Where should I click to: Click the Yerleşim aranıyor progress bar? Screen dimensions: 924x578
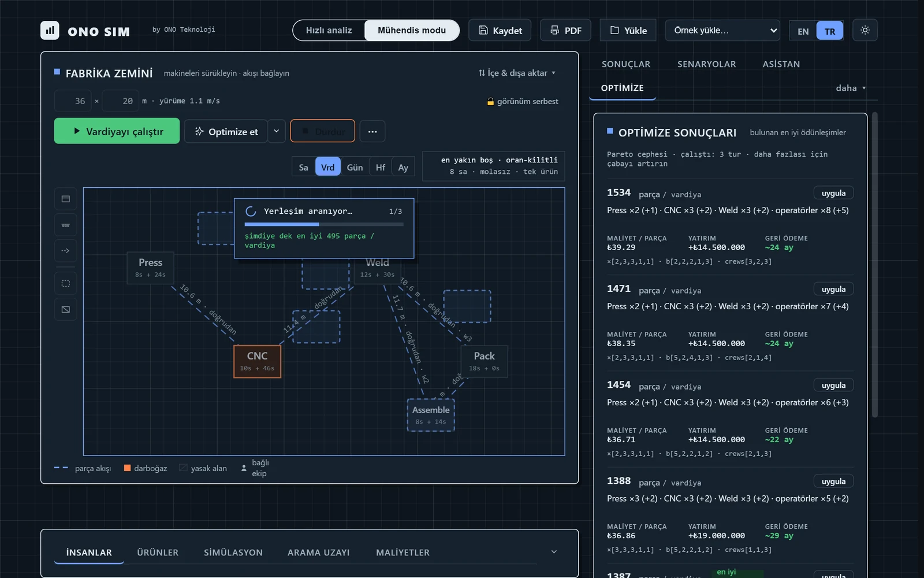coord(324,224)
